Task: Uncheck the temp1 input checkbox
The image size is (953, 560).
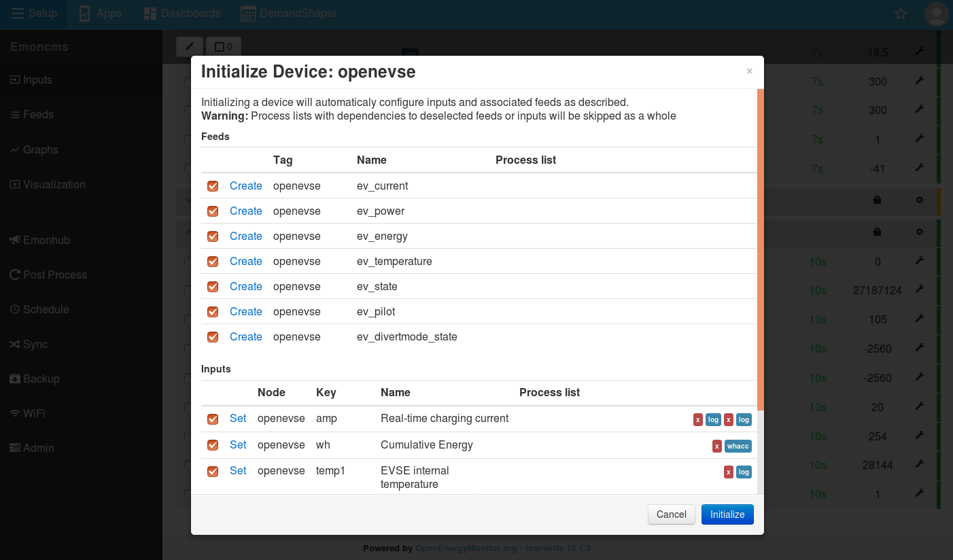Action: pyautogui.click(x=213, y=471)
